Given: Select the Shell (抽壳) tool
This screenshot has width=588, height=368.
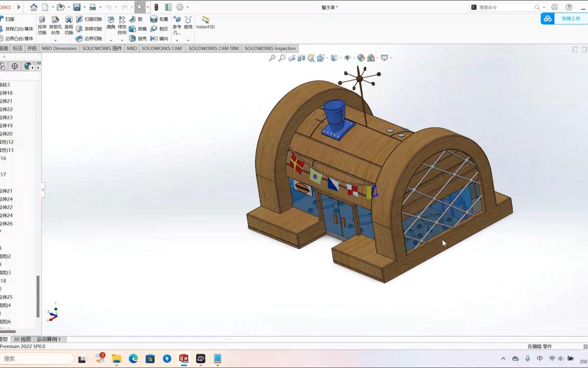Looking at the screenshot, I should point(138,39).
